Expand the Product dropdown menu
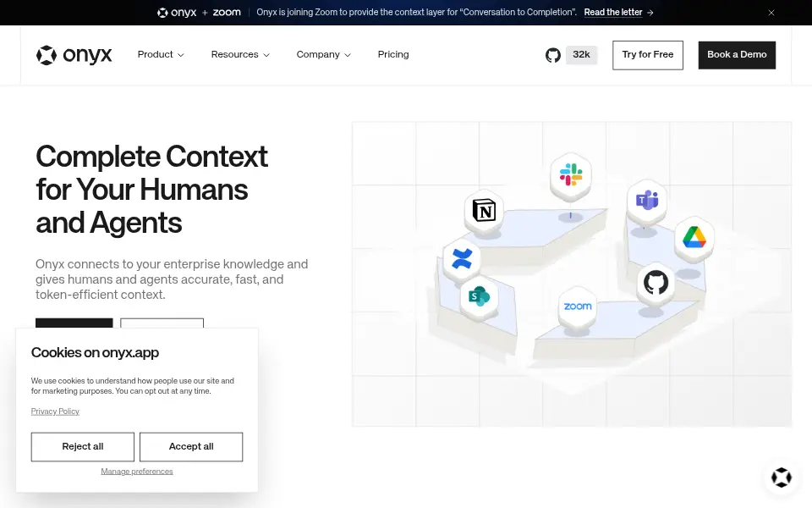Viewport: 812px width, 508px height. [161, 54]
